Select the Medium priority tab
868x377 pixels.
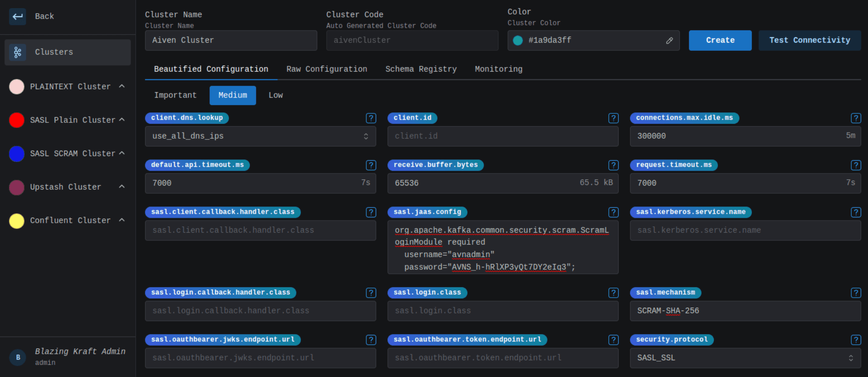[233, 95]
